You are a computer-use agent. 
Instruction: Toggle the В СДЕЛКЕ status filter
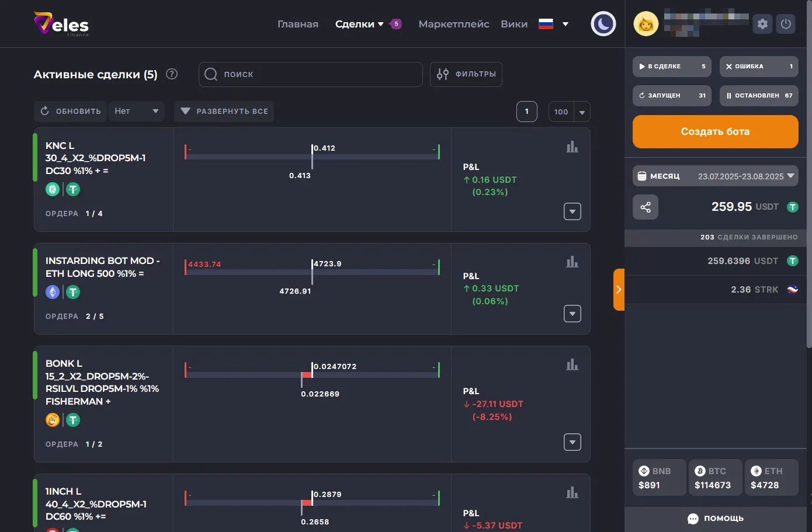(x=672, y=67)
